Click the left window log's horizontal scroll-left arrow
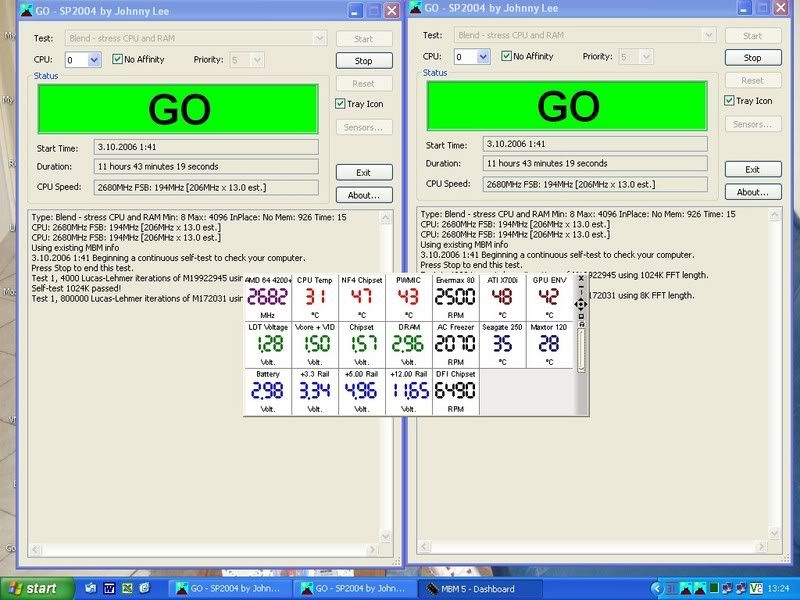 tap(35, 549)
